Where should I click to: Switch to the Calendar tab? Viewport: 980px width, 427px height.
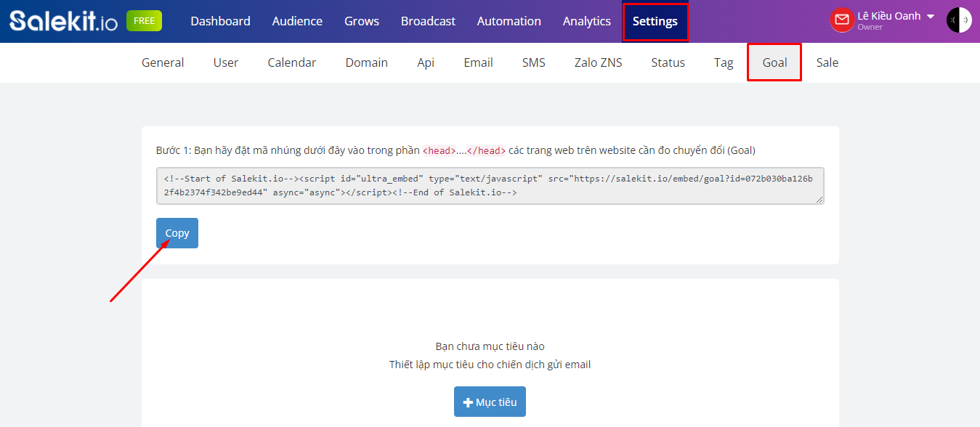(292, 62)
